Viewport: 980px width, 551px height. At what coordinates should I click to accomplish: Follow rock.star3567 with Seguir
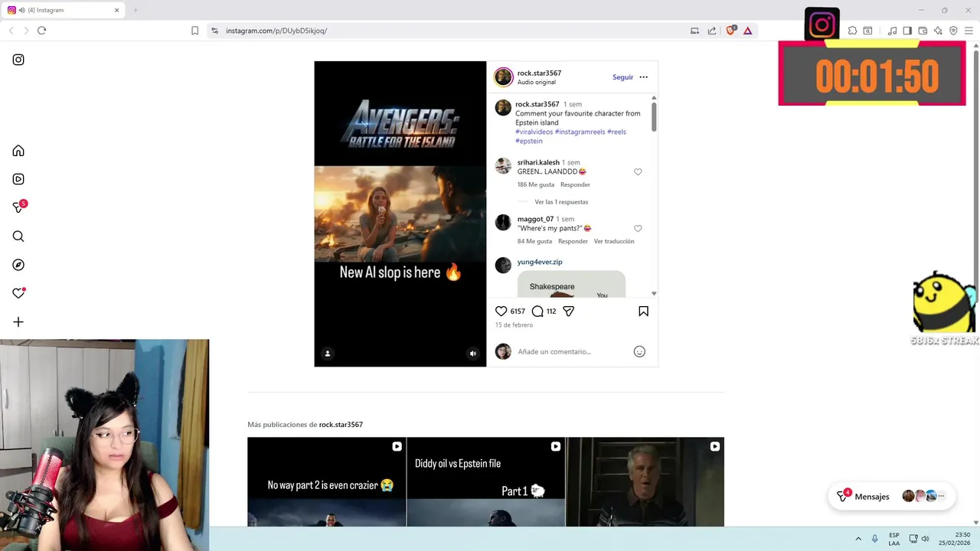click(x=622, y=77)
